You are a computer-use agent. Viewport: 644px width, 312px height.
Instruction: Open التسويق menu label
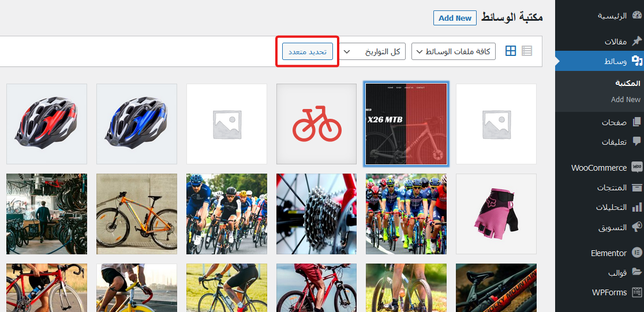[x=612, y=227]
